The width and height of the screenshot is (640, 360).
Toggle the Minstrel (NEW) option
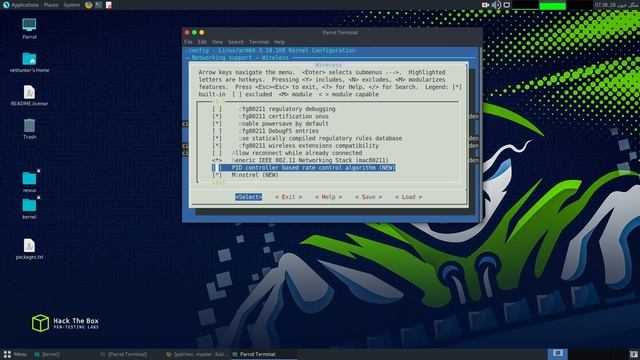[x=245, y=175]
